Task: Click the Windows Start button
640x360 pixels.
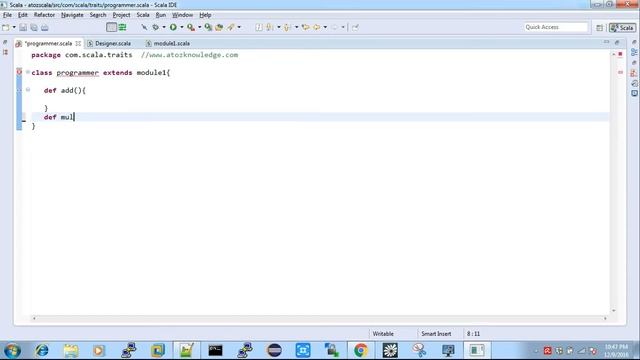Action: 12,351
